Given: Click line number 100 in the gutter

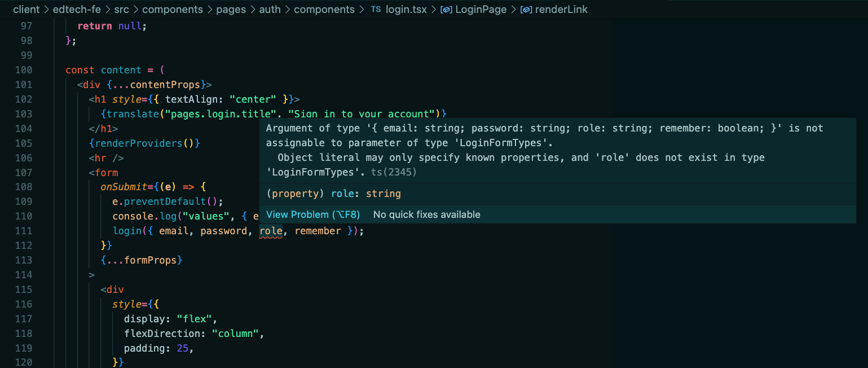Looking at the screenshot, I should [x=24, y=70].
